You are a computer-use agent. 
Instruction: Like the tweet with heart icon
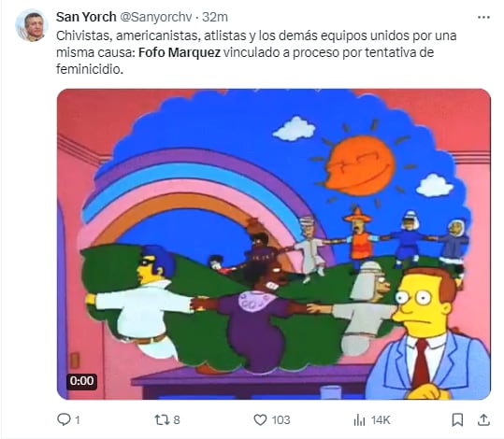pyautogui.click(x=260, y=419)
